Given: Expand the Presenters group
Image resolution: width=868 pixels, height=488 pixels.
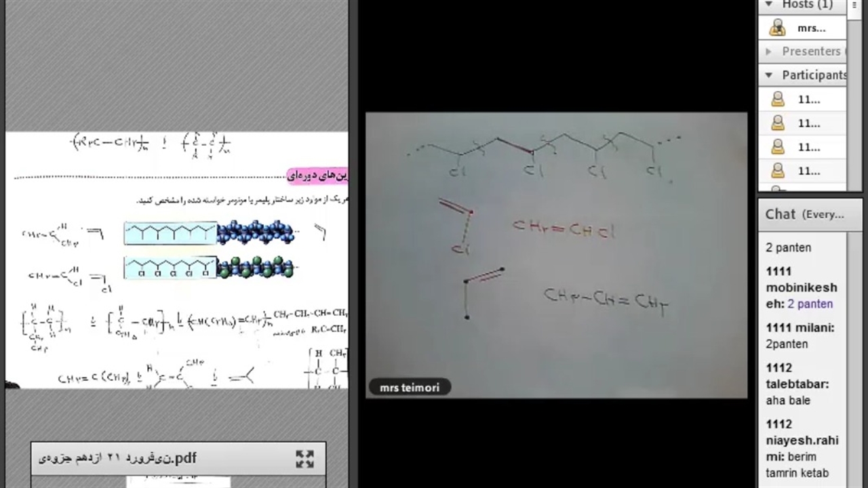Looking at the screenshot, I should coord(768,52).
